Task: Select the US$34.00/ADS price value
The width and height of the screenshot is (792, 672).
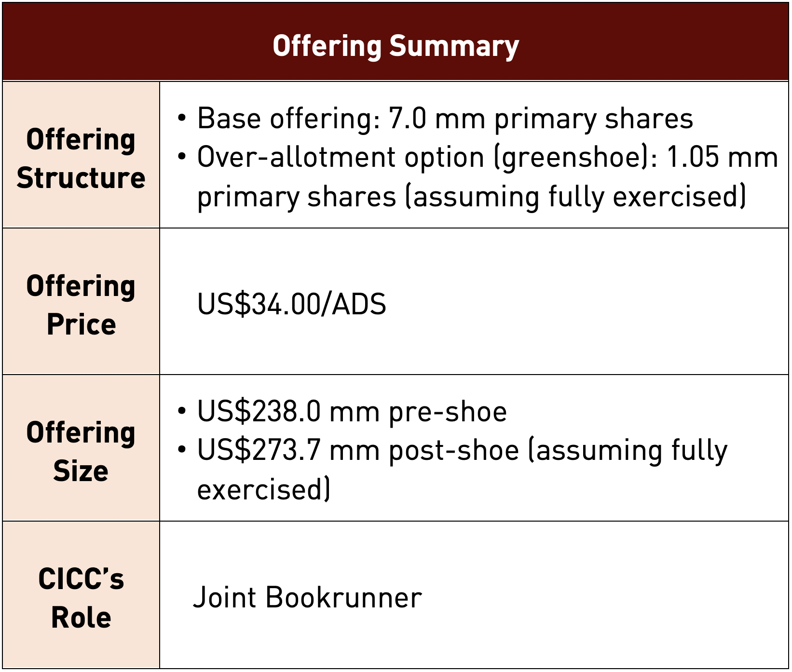Action: point(292,305)
